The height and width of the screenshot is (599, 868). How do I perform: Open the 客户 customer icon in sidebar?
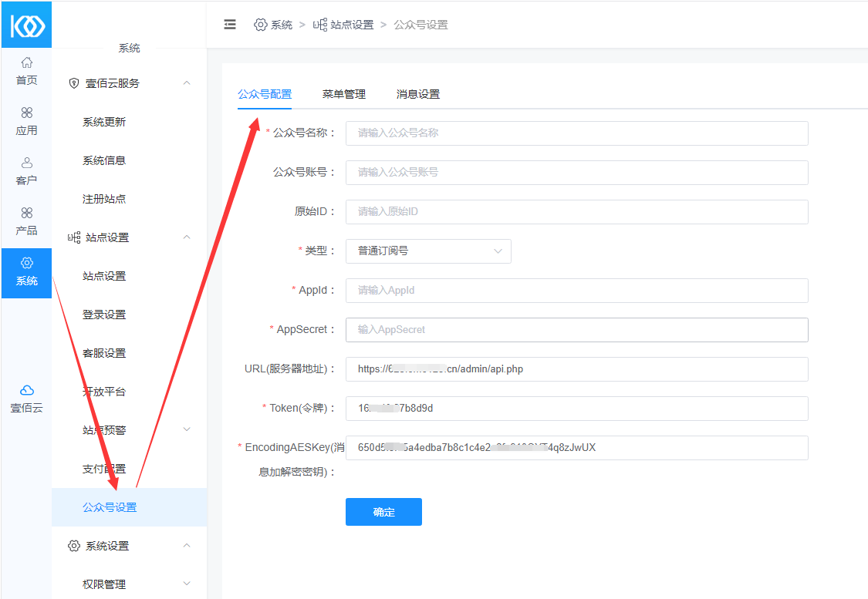(x=26, y=163)
